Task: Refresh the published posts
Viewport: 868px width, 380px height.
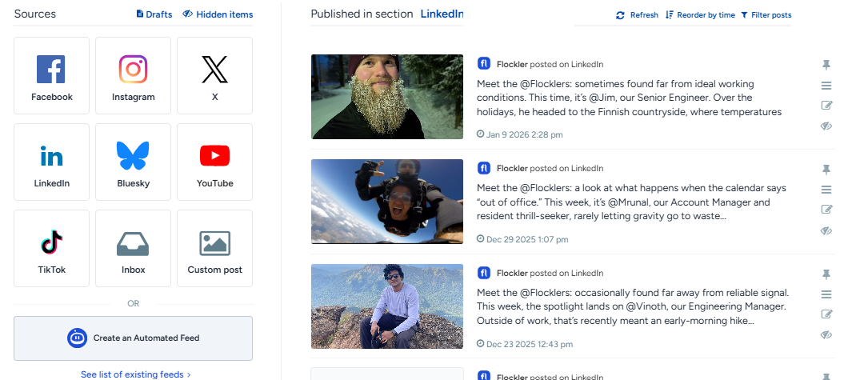Action: tap(637, 15)
